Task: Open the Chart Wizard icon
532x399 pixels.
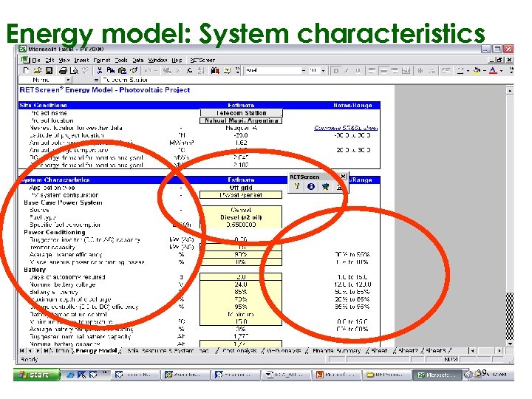Action: tap(215, 71)
